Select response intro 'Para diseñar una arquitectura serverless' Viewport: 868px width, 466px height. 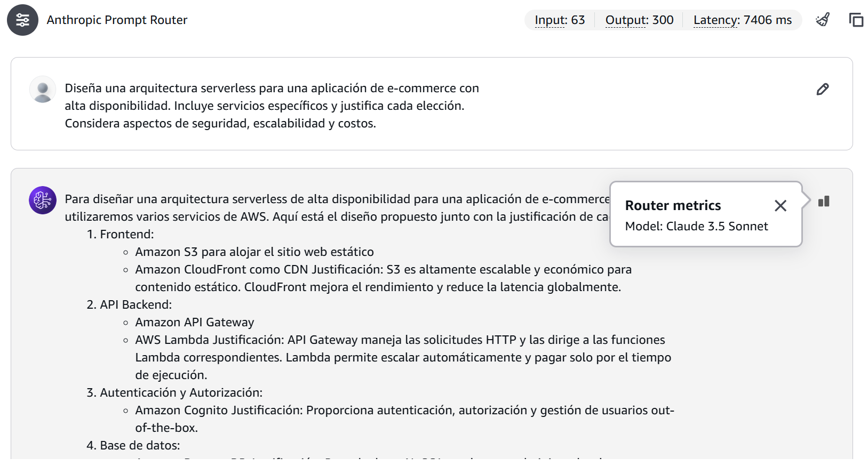(176, 199)
